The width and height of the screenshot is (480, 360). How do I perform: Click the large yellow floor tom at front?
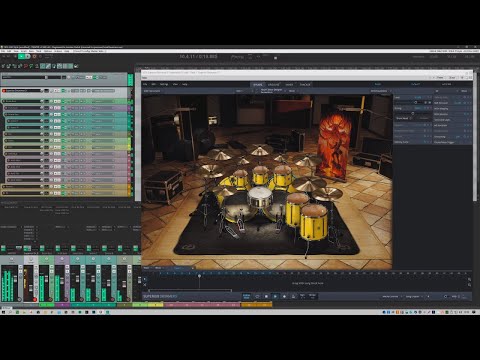click(x=314, y=222)
